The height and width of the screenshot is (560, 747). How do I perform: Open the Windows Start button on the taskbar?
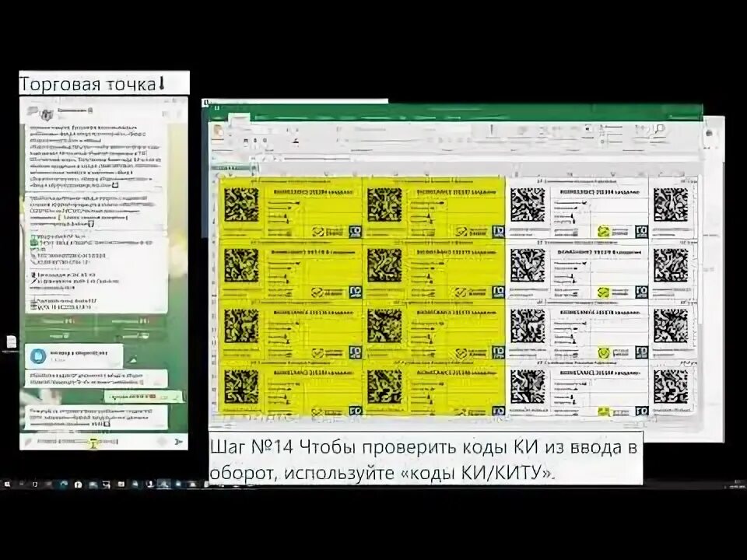[7, 485]
